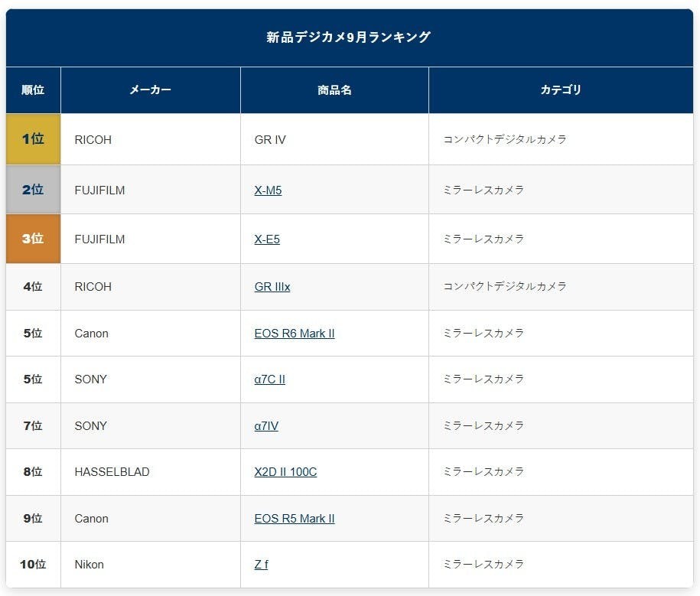Screen dimensions: 700x596
Task: Click the gold 1位 rank cell
Action: [x=33, y=138]
